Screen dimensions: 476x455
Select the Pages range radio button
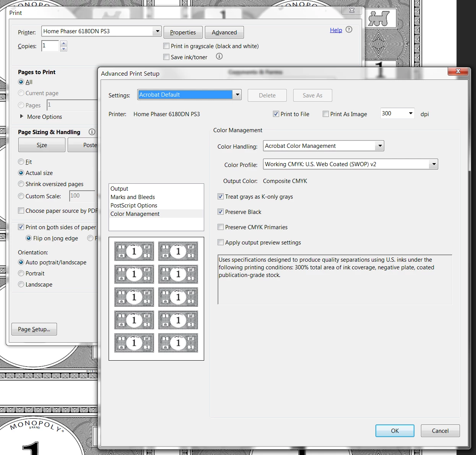click(x=21, y=105)
